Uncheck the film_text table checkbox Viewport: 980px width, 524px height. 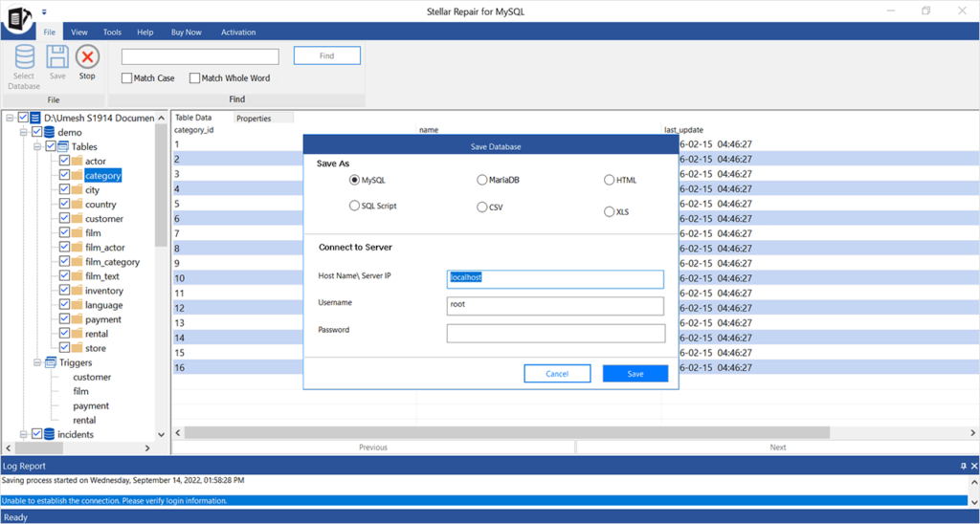64,276
